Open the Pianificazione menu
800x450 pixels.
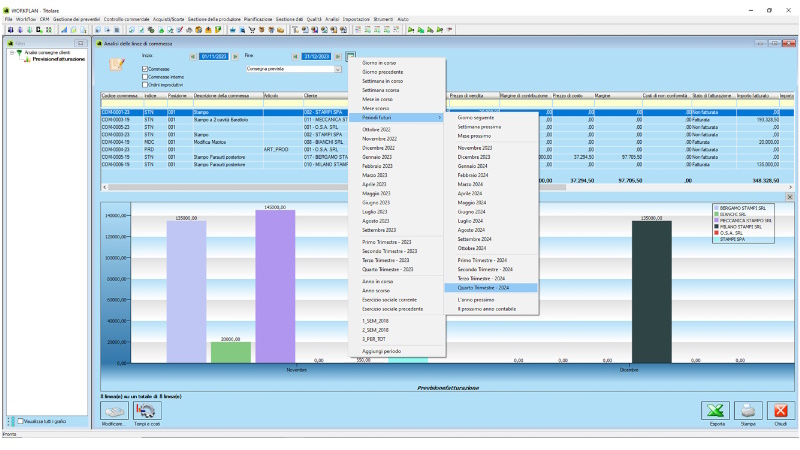[258, 19]
